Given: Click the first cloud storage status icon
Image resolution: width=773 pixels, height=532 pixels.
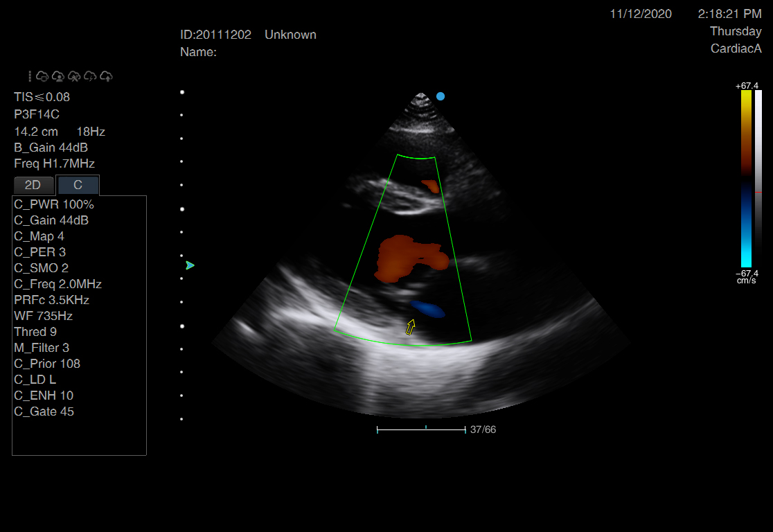Looking at the screenshot, I should (x=42, y=76).
